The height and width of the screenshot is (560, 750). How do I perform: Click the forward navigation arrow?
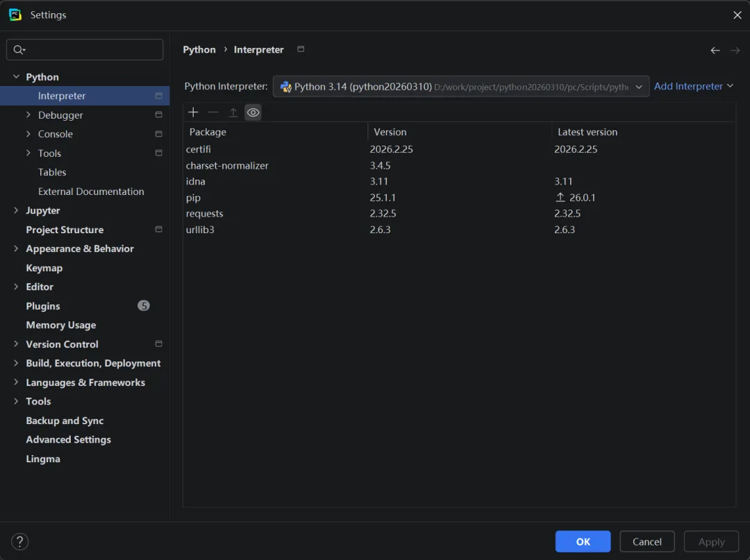735,50
